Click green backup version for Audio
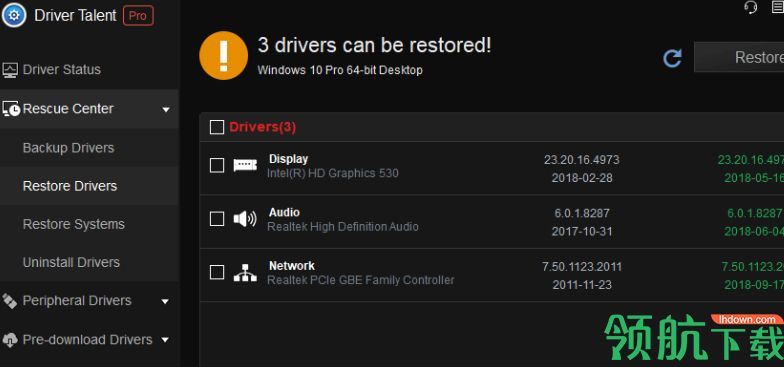The width and height of the screenshot is (784, 367). point(756,214)
